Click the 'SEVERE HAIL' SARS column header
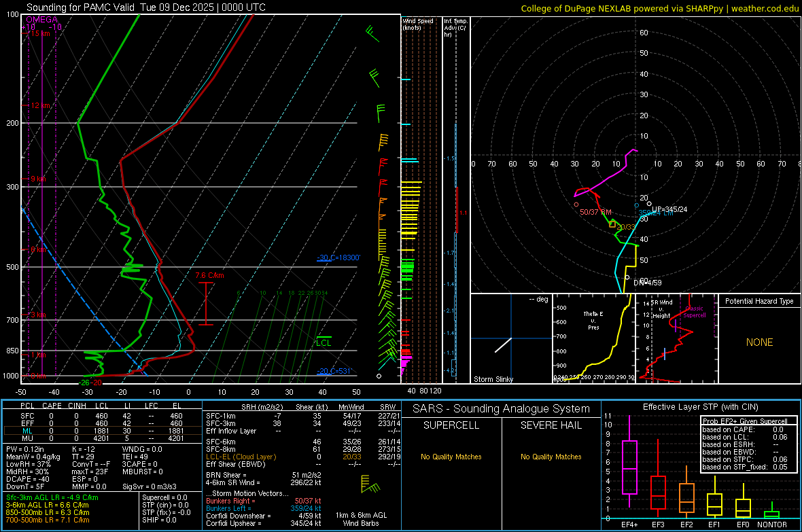Image resolution: width=802 pixels, height=532 pixels. 551,425
